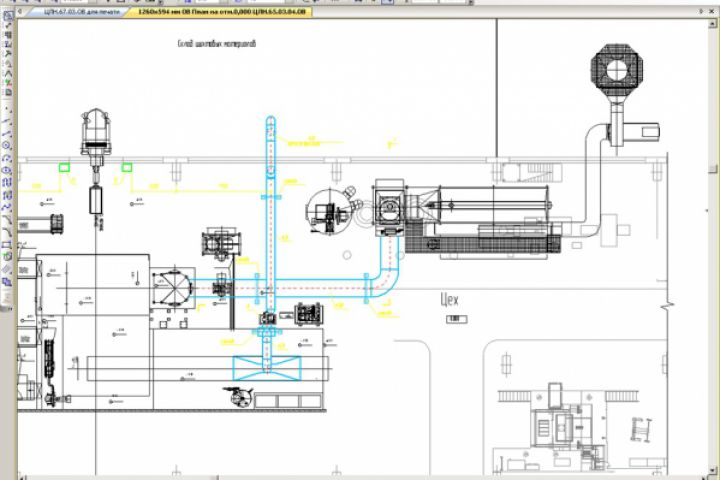Image resolution: width=720 pixels, height=480 pixels.
Task: Close the current document with the tab-bar X
Action: [712, 11]
